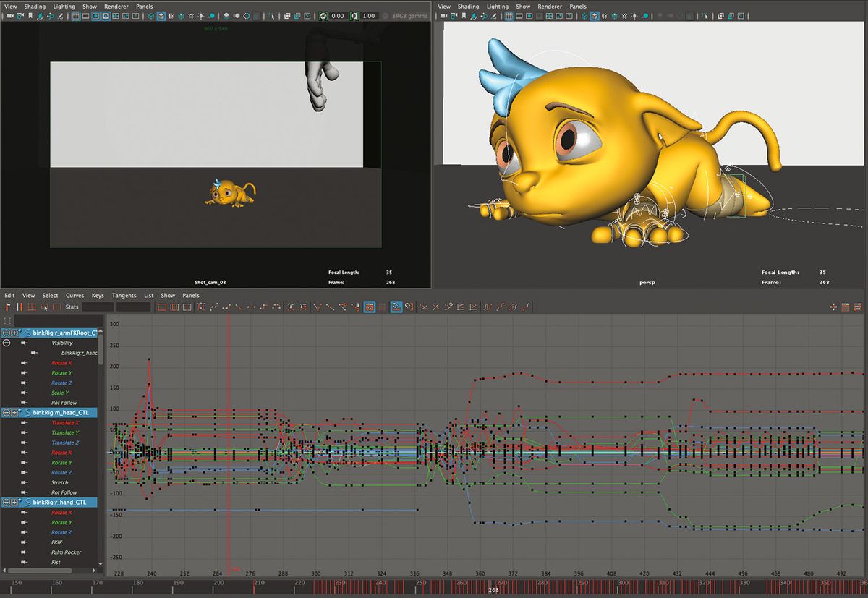
Task: Break tangents on the selected key
Action: click(x=318, y=307)
